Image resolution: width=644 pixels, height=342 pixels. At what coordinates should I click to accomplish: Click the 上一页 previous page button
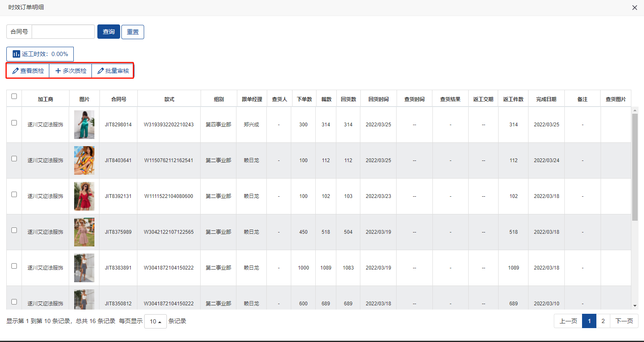click(x=568, y=321)
